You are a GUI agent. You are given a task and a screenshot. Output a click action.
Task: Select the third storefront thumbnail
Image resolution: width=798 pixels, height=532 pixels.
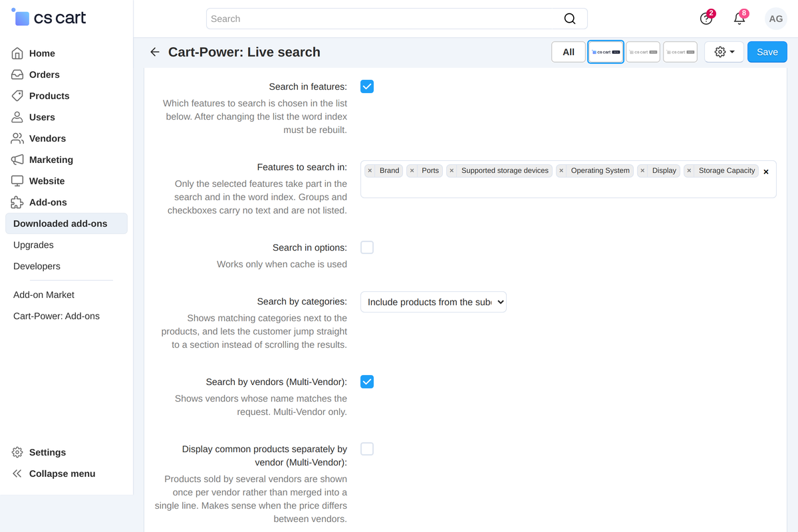[x=680, y=52]
